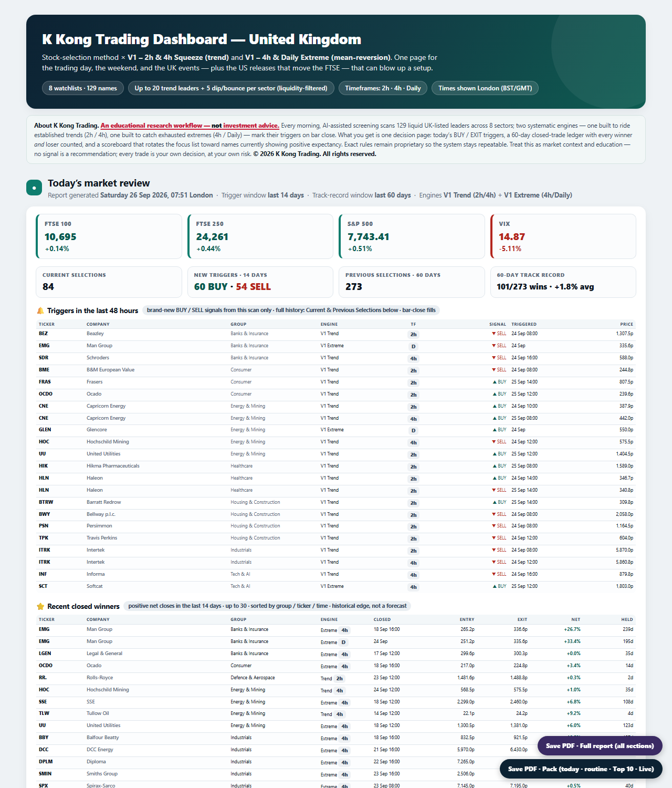Click the 60-day track record card
This screenshot has height=788, width=672.
(x=563, y=282)
